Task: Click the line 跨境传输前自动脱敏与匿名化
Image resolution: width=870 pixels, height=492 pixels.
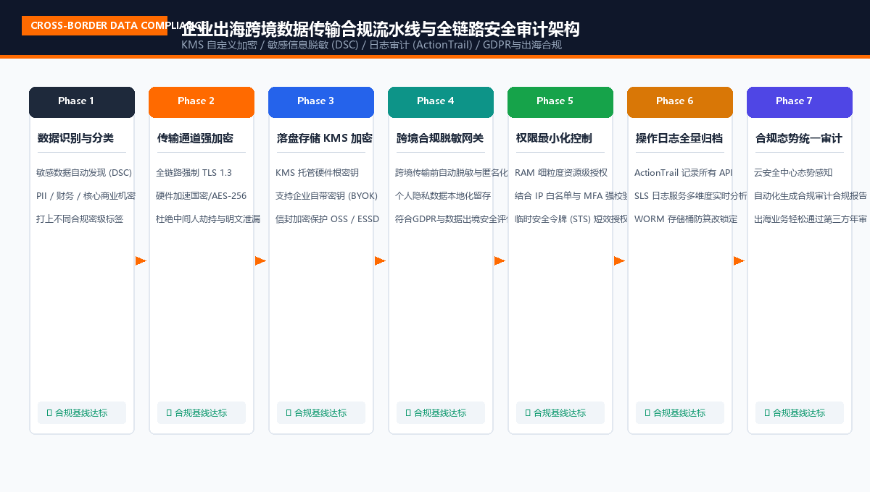Action: click(451, 173)
